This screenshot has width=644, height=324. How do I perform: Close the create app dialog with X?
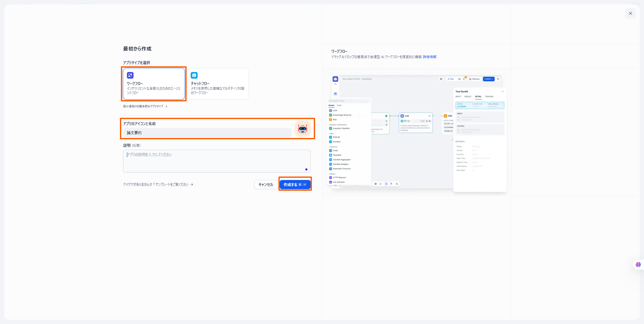630,13
